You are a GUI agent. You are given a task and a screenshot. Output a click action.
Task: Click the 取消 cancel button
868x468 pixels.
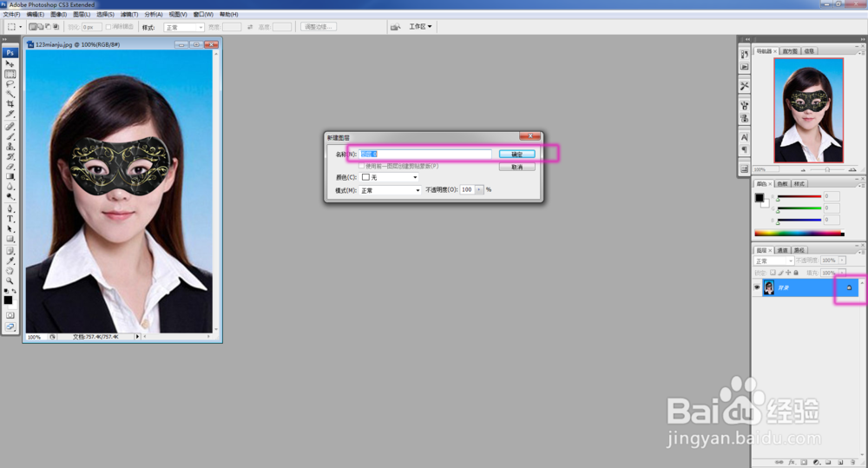click(517, 167)
